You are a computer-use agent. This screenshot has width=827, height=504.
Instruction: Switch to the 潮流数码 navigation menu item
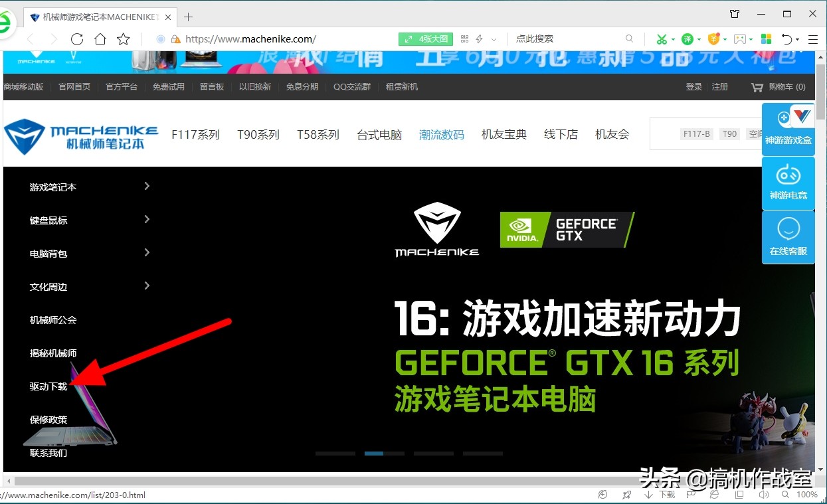pos(441,134)
